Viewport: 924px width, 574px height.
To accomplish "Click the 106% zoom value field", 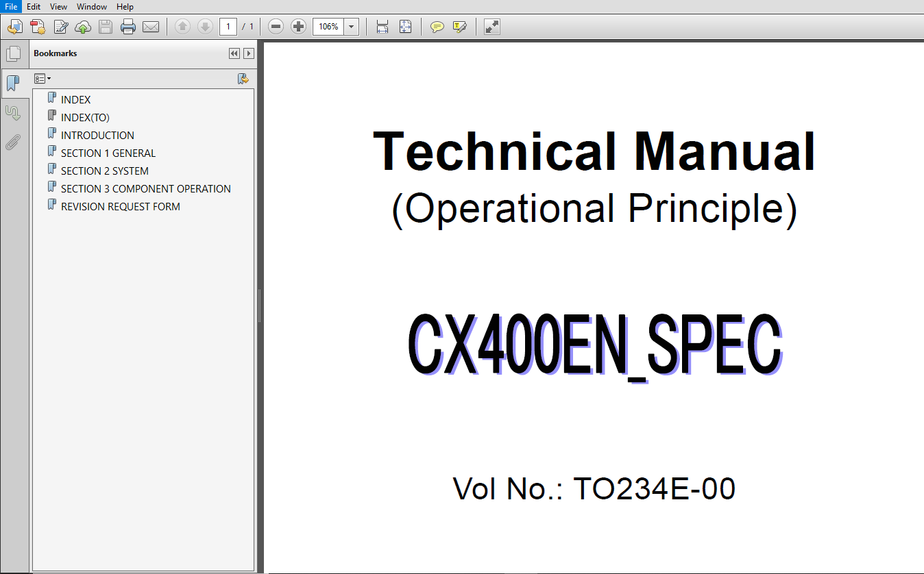I will [x=328, y=27].
